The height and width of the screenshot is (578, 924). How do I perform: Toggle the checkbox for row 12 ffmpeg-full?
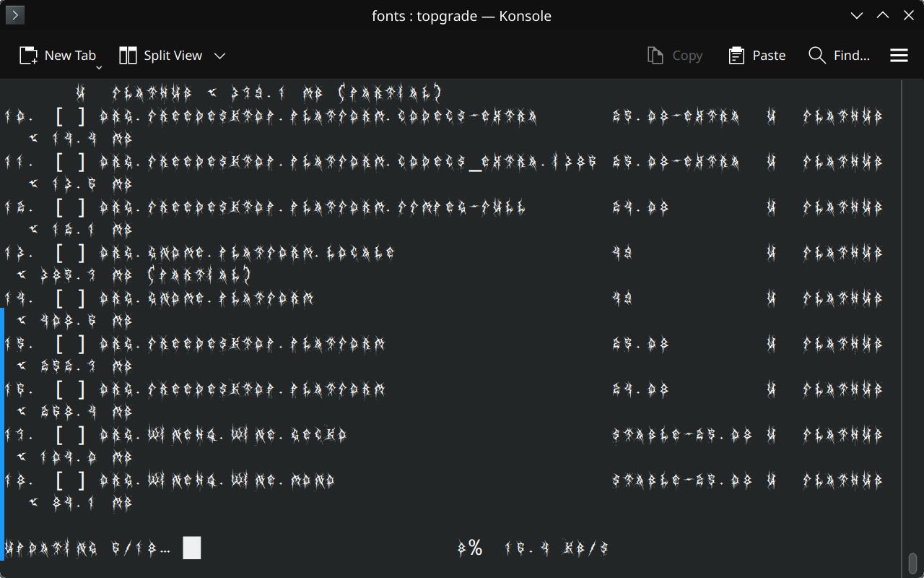[71, 208]
